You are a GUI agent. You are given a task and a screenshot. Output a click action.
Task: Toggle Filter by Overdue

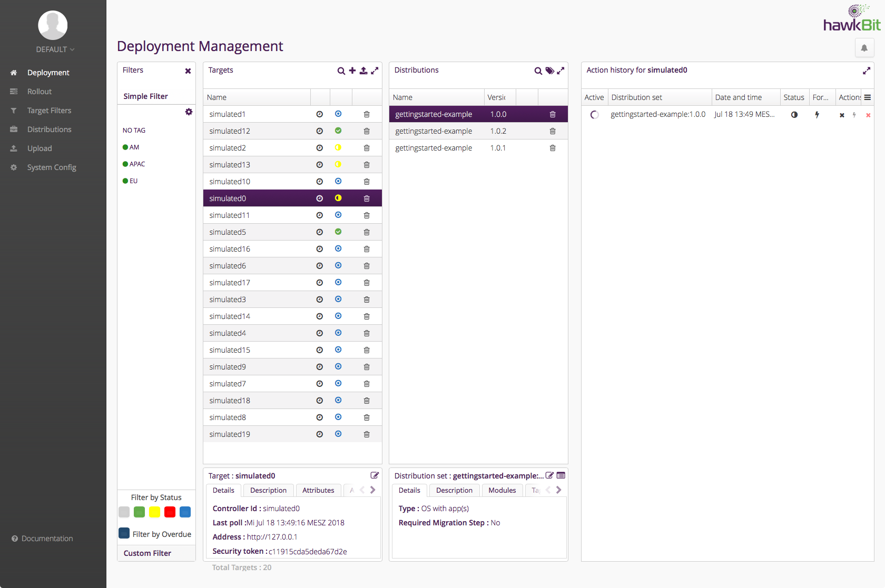click(124, 533)
